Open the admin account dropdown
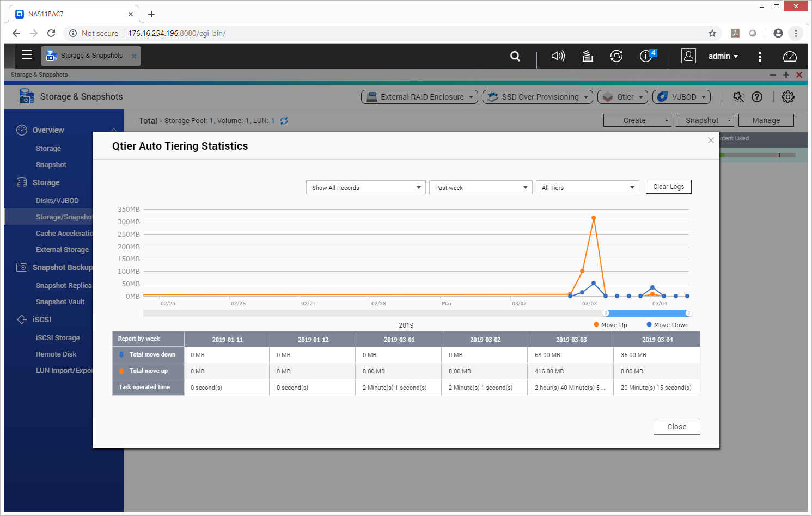812x516 pixels. click(x=723, y=56)
